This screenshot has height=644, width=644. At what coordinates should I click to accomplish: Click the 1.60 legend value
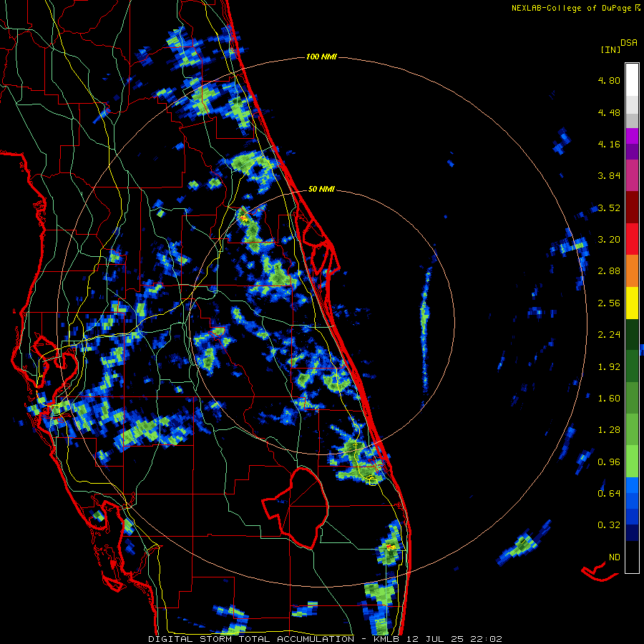(609, 399)
